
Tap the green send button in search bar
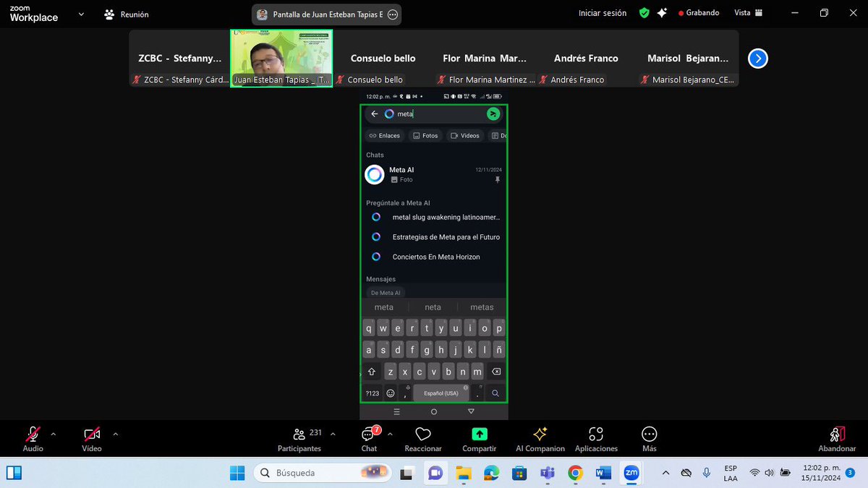(x=493, y=114)
